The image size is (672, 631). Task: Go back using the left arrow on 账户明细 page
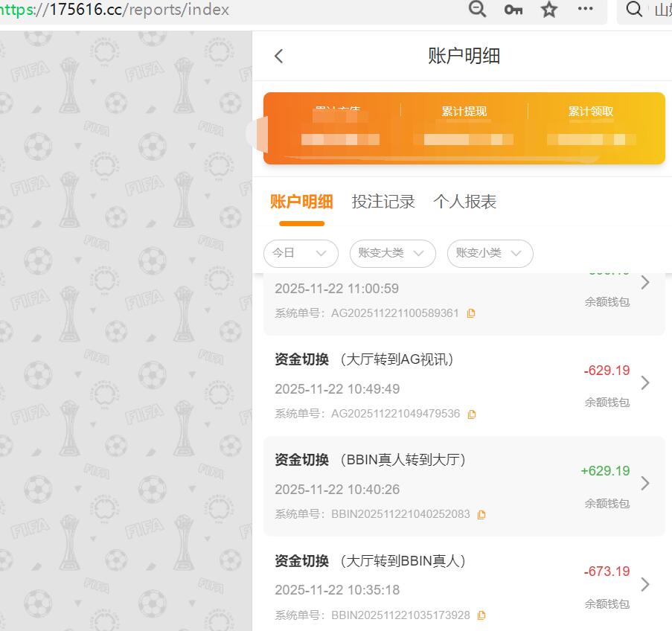279,56
